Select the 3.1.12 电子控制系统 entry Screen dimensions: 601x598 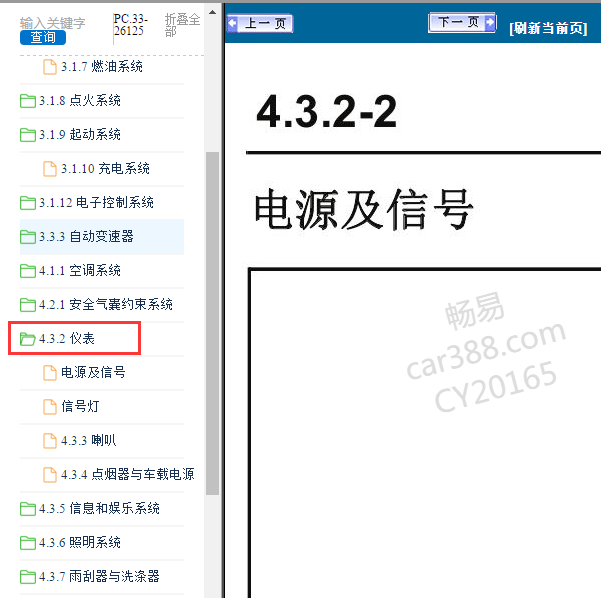click(96, 202)
